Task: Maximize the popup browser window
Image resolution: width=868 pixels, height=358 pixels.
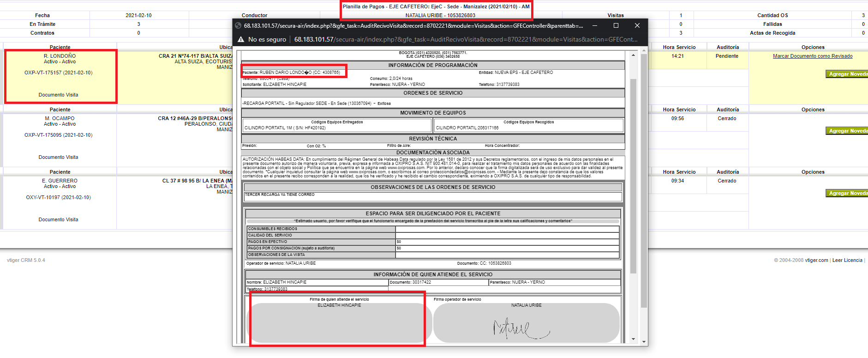Action: click(x=616, y=26)
